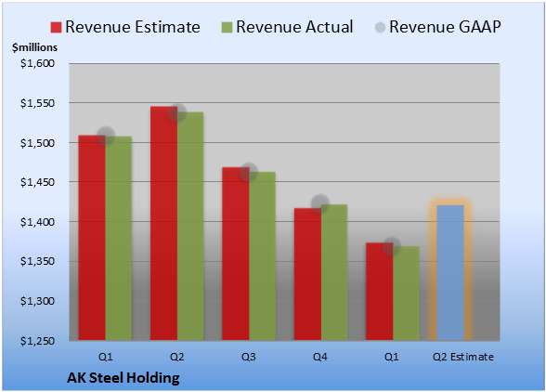This screenshot has height=392, width=546.
Task: Click the Q3 axis label
Action: tap(249, 357)
